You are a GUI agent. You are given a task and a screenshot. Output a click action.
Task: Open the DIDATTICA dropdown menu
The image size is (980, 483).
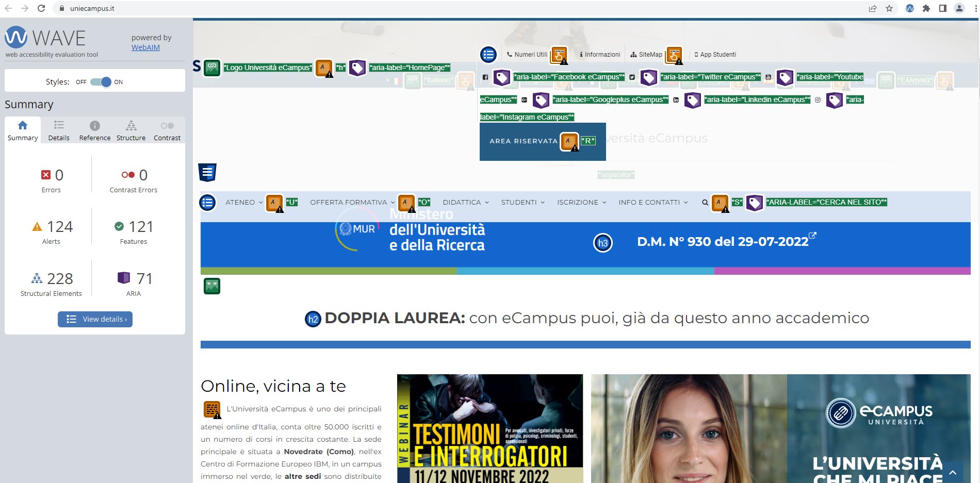coord(466,203)
